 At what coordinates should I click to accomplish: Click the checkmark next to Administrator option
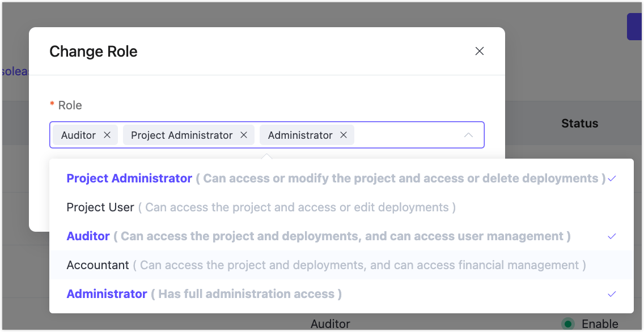pos(612,294)
